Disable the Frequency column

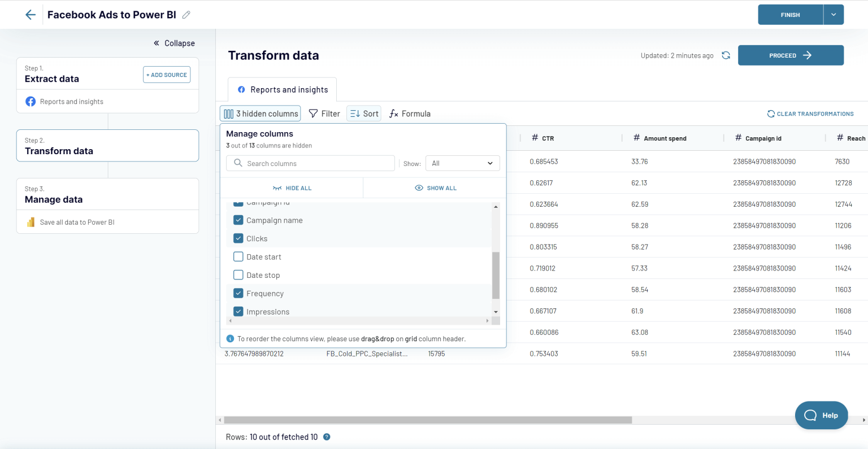click(x=238, y=293)
